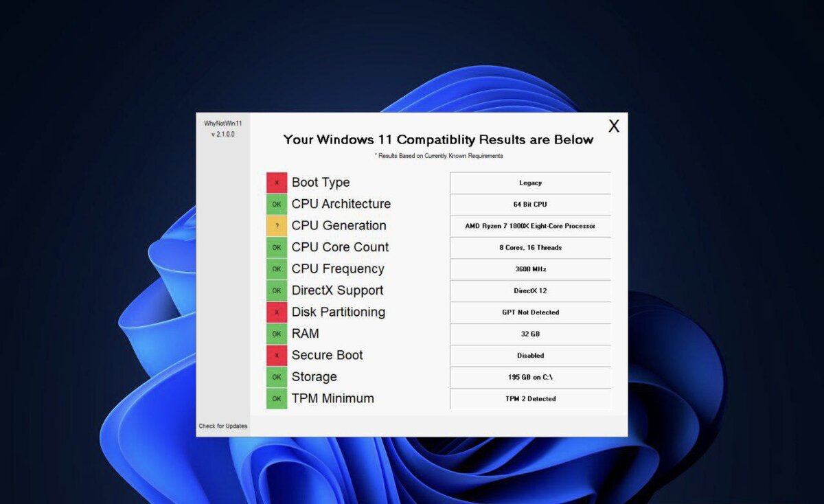Click the 'CPU Frequency' label
Screen dimensions: 824x504
[338, 269]
